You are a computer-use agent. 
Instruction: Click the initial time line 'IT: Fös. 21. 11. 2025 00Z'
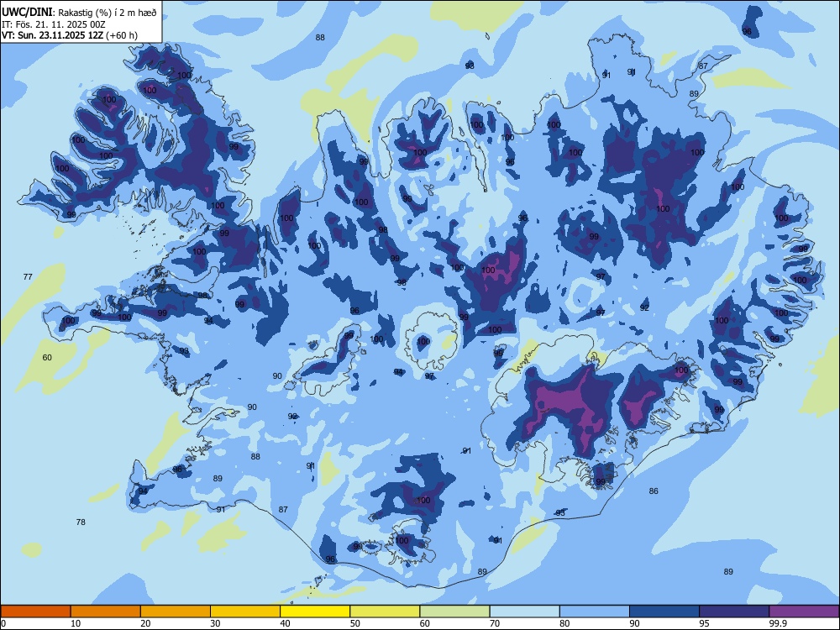pos(54,24)
